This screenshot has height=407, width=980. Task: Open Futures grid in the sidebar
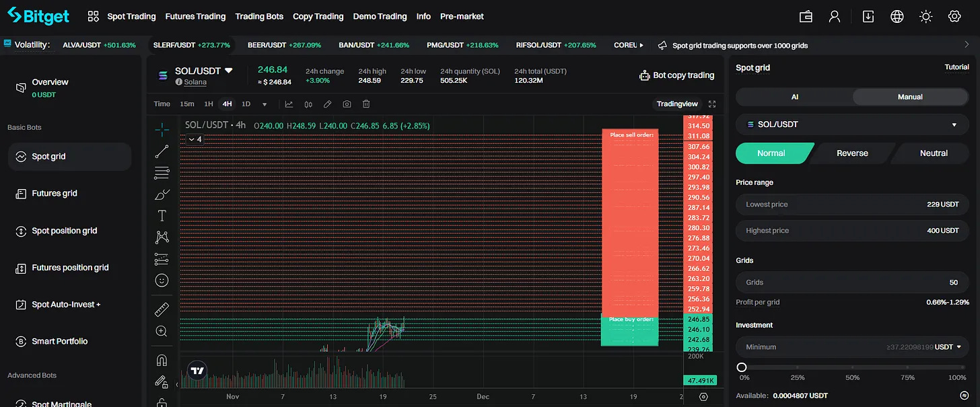point(54,193)
